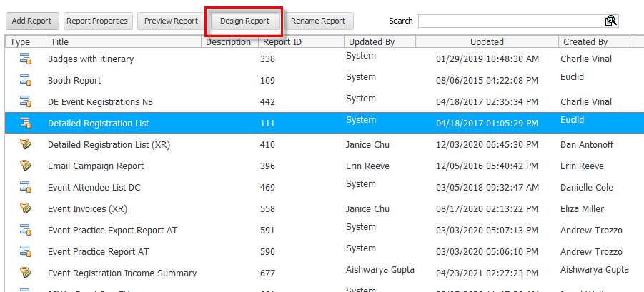This screenshot has width=644, height=292.
Task: Select the type icon for Badges with itinerary
Action: click(26, 59)
